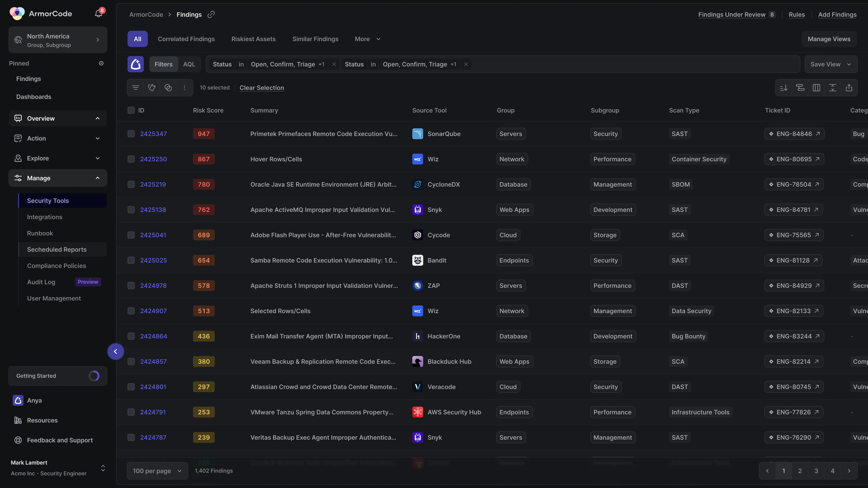The width and height of the screenshot is (868, 488).
Task: Go to next page with right arrow
Action: [x=849, y=471]
